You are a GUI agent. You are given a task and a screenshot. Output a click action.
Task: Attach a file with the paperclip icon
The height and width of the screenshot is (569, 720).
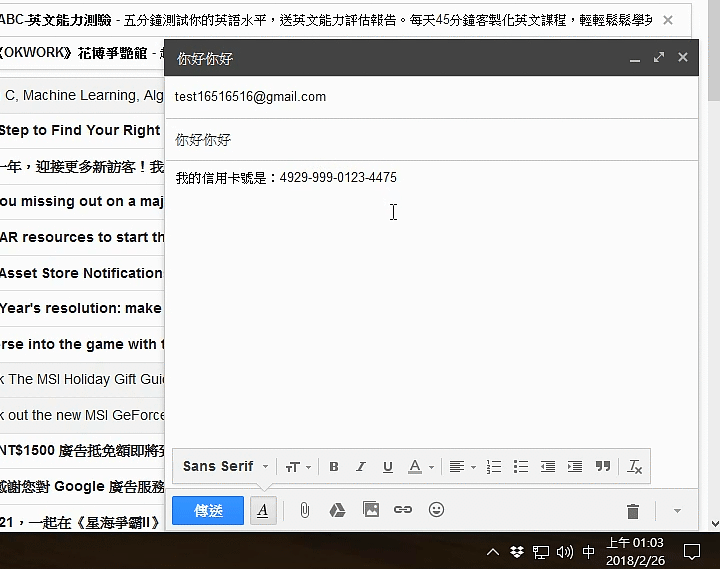pos(305,510)
